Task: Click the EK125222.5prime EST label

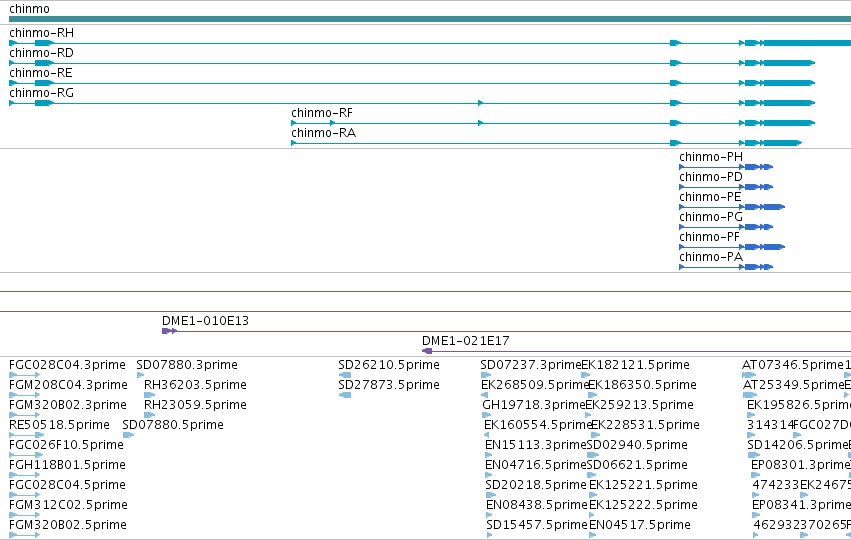Action: point(643,506)
